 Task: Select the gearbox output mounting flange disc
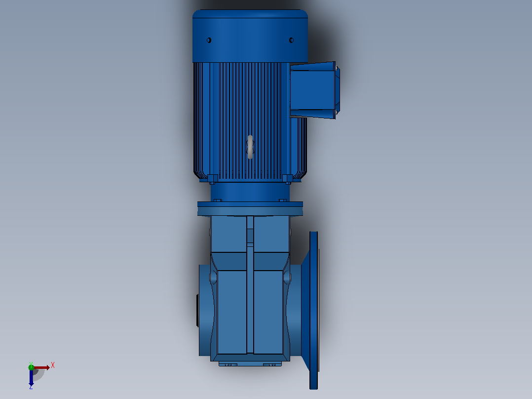(x=314, y=311)
